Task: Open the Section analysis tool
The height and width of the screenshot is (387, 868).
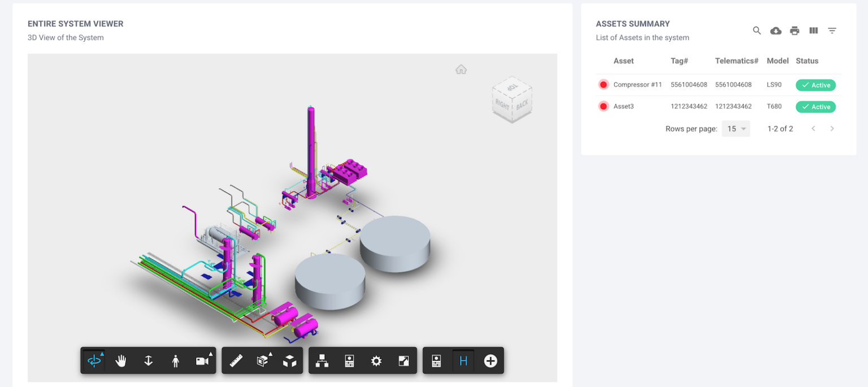Action: coord(263,360)
